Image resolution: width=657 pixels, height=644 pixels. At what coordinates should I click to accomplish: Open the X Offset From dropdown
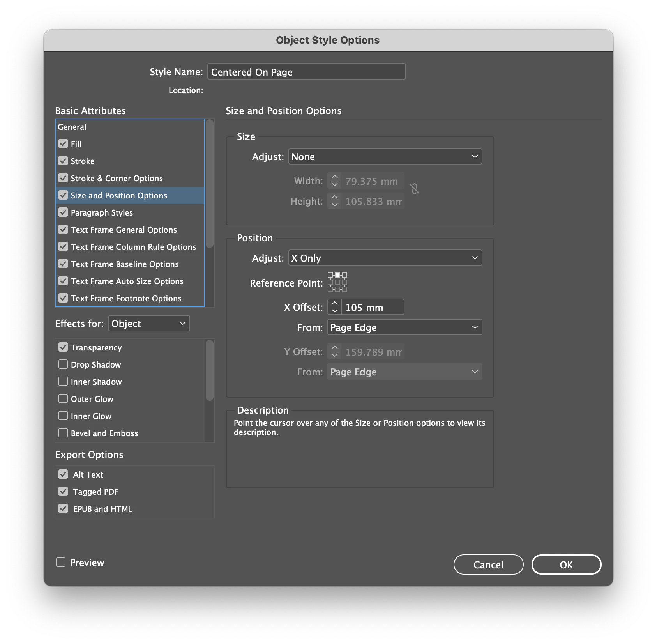404,327
